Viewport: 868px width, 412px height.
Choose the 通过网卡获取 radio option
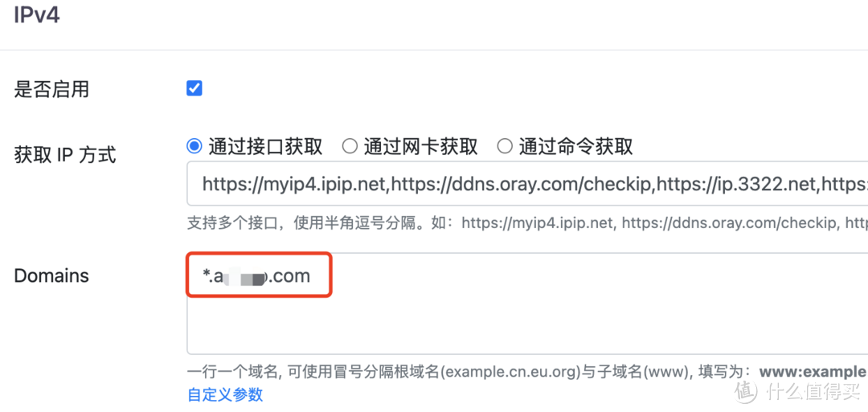350,146
